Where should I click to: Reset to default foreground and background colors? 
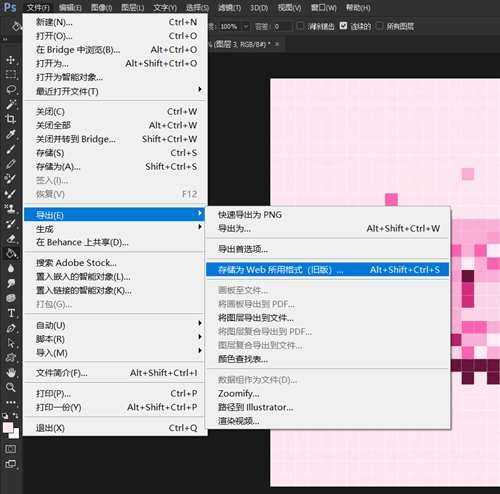click(x=5, y=416)
